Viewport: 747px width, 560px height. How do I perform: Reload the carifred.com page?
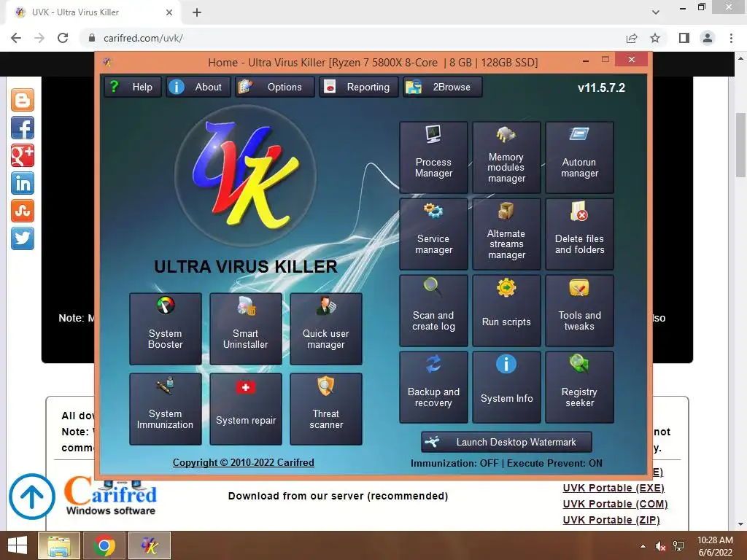pos(63,38)
